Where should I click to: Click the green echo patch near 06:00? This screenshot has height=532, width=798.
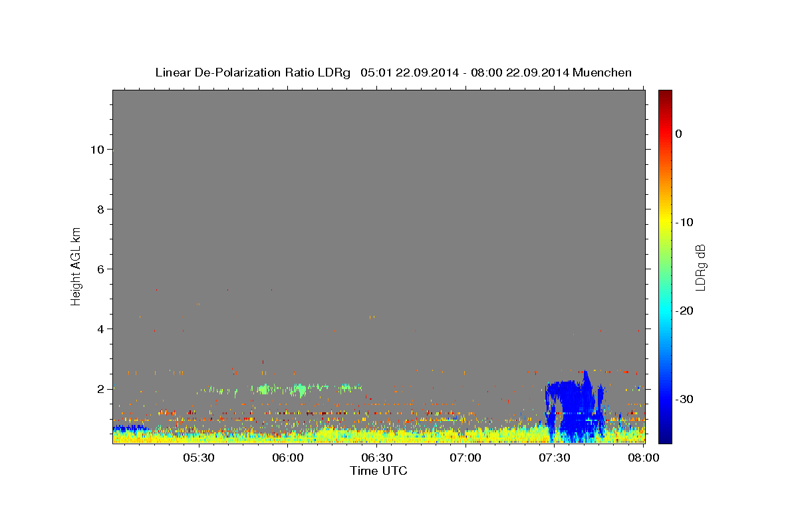point(299,389)
